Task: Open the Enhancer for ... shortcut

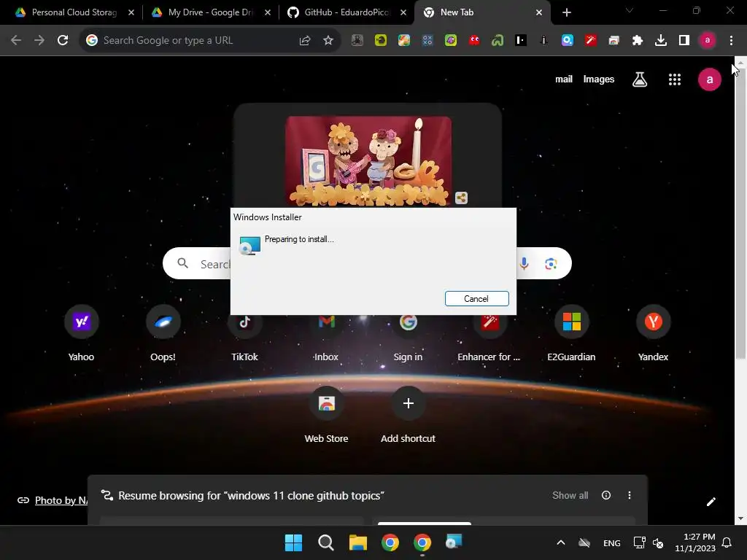Action: pos(489,322)
